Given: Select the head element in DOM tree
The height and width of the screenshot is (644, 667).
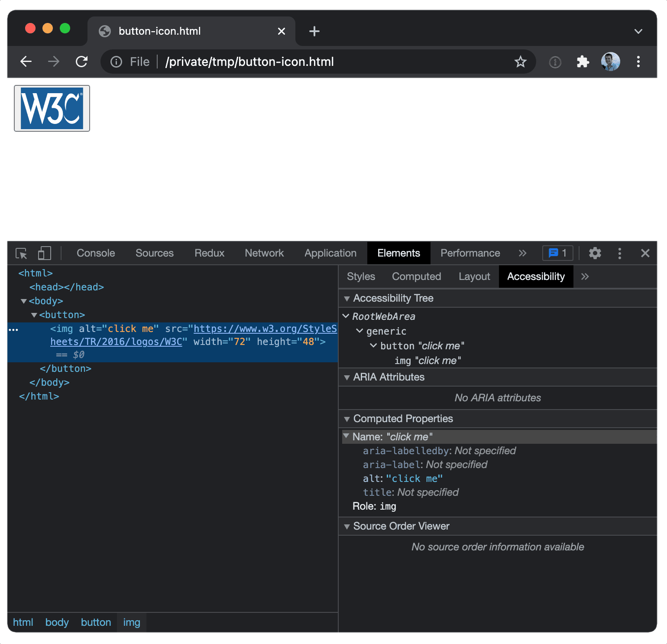Looking at the screenshot, I should point(67,287).
